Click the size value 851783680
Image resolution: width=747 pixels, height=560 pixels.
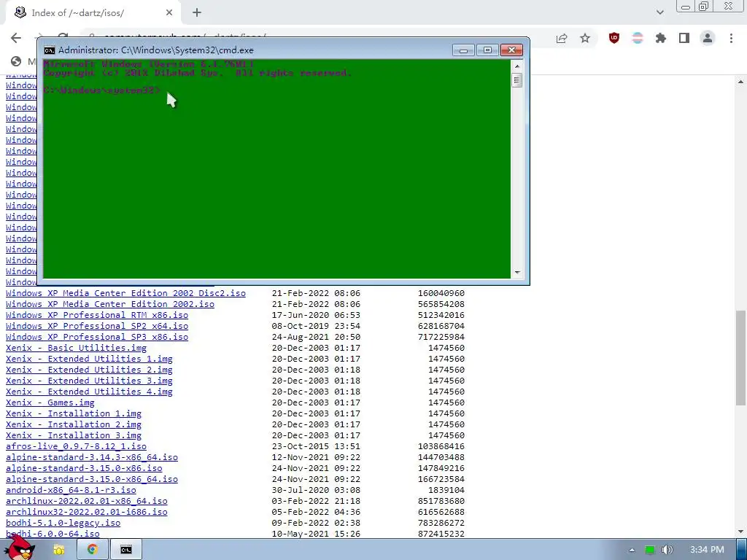tap(441, 502)
